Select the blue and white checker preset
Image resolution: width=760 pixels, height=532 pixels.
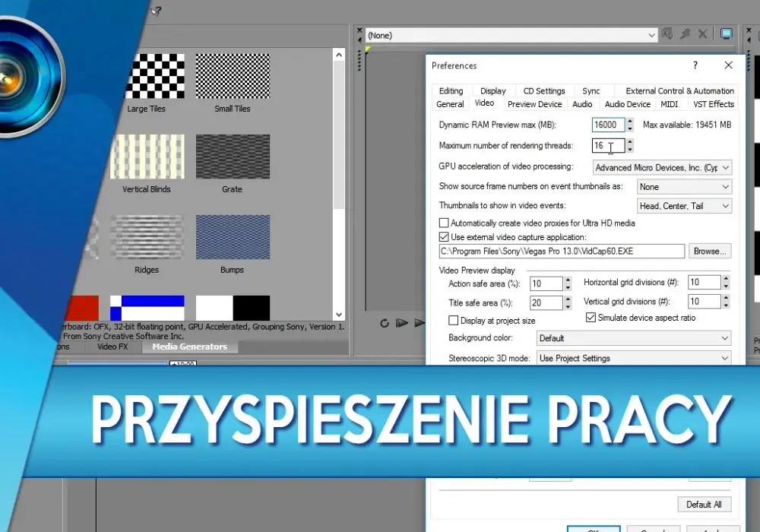(147, 308)
